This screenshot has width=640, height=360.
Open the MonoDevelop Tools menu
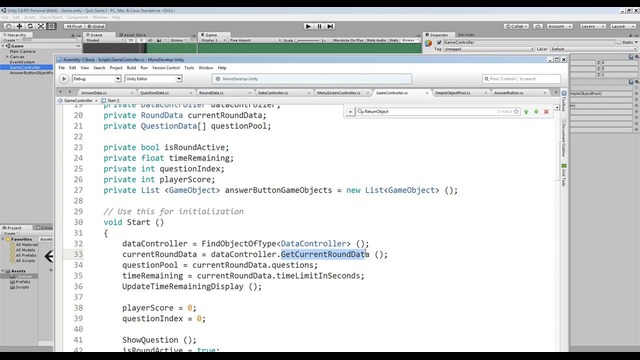(x=189, y=68)
